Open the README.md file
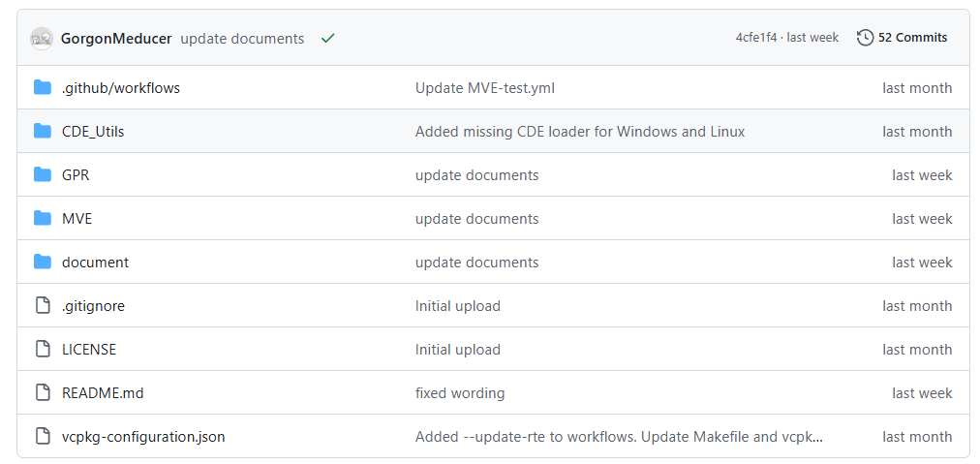 tap(103, 393)
